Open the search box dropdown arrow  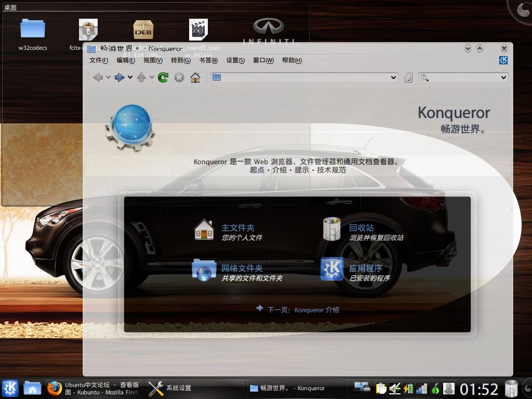point(503,77)
